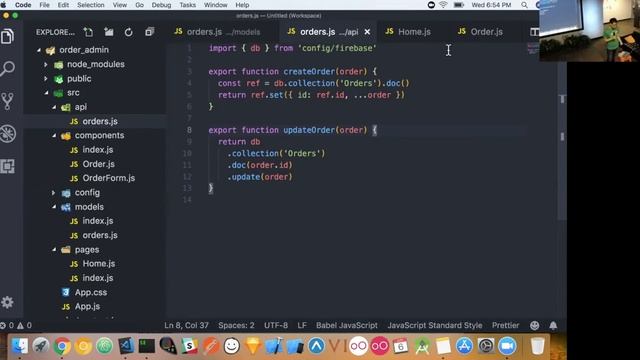Open Zoom from the Dock
The image size is (640, 360).
pos(507,346)
